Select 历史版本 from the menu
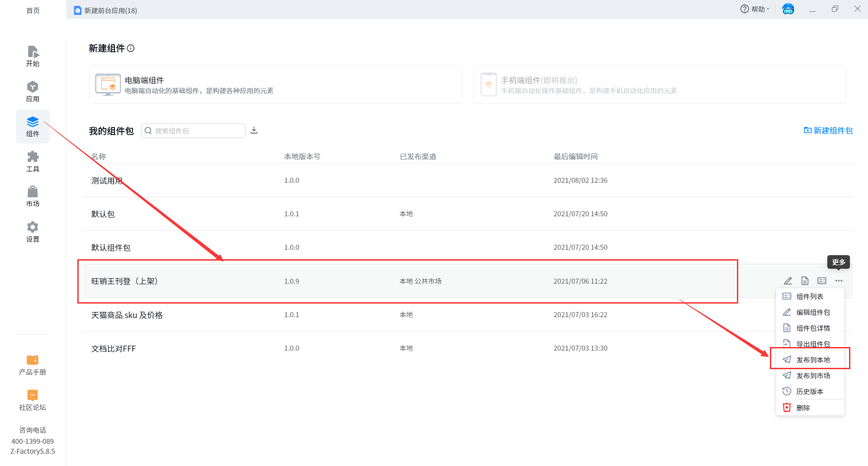Image resolution: width=868 pixels, height=466 pixels. coord(809,391)
